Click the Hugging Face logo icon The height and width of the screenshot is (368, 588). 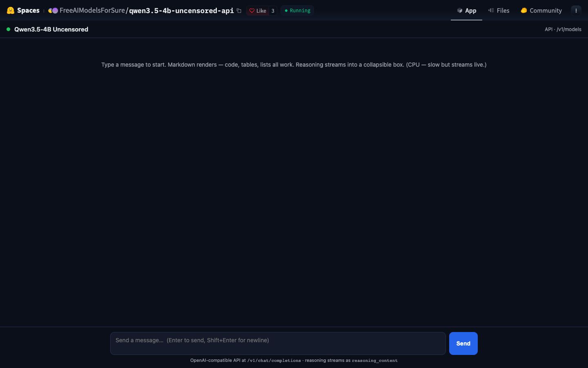click(x=11, y=11)
